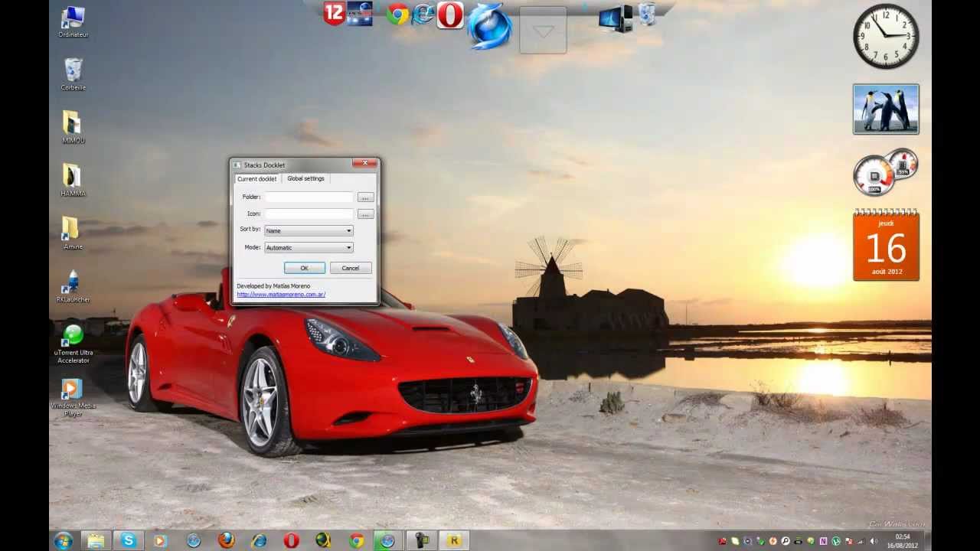This screenshot has width=980, height=551.
Task: Open the matiasmoreno.com.ar link
Action: coord(281,295)
